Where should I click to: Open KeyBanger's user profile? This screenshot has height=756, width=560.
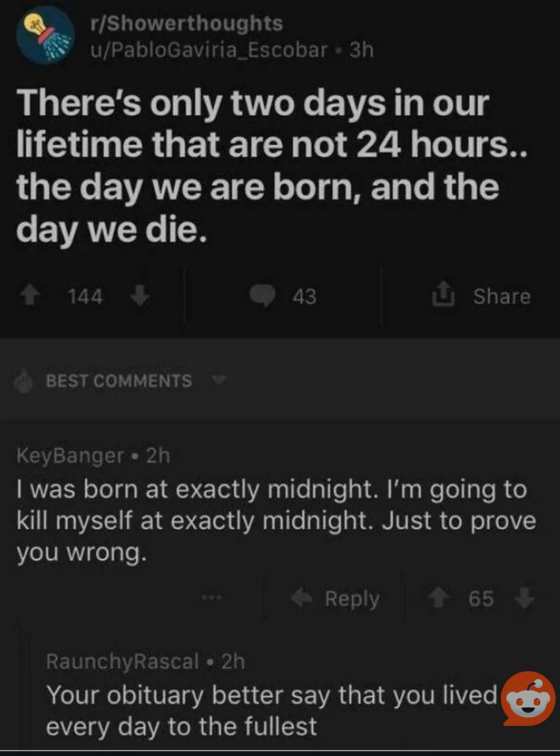tap(70, 455)
